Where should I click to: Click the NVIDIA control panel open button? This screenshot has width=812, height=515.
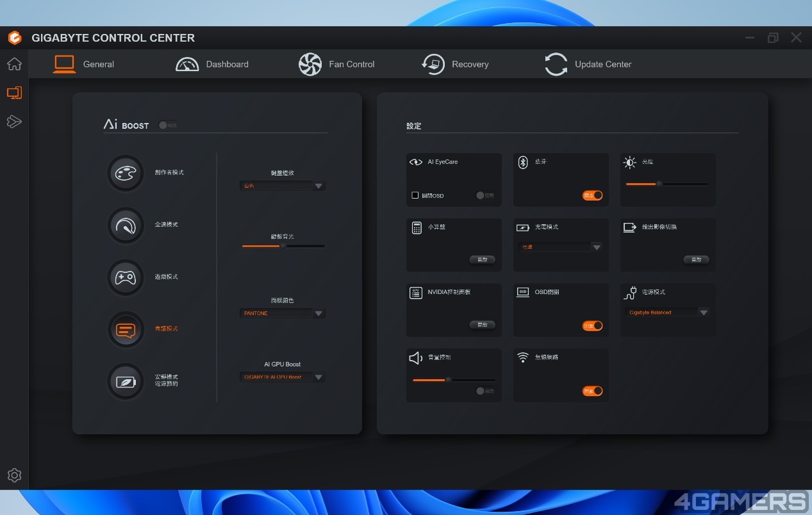(483, 325)
